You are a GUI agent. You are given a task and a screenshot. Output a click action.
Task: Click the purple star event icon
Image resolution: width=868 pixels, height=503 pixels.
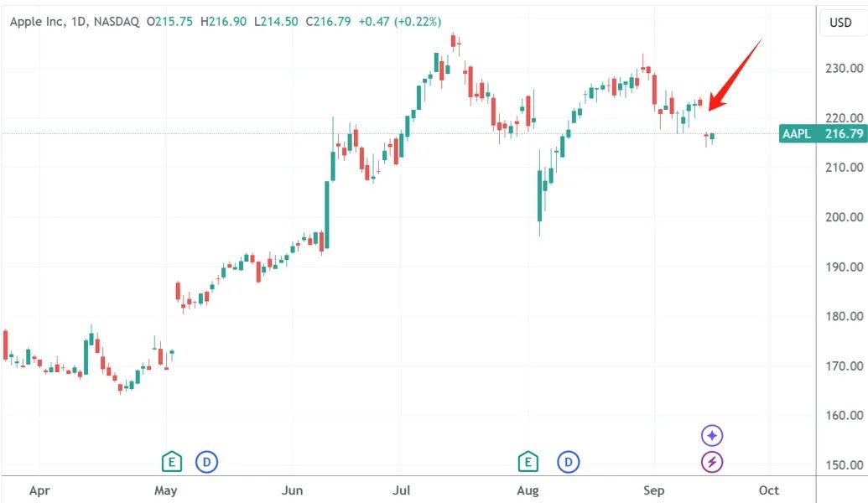712,435
